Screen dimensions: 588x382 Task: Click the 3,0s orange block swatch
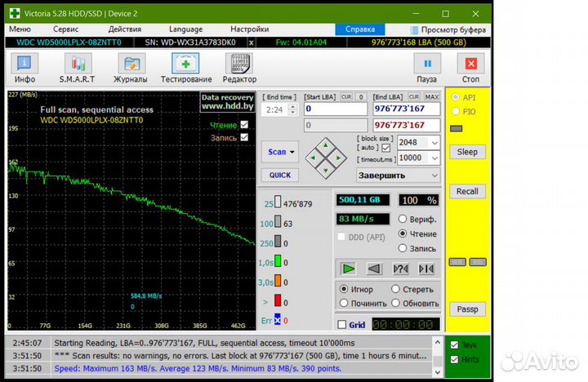tap(278, 281)
